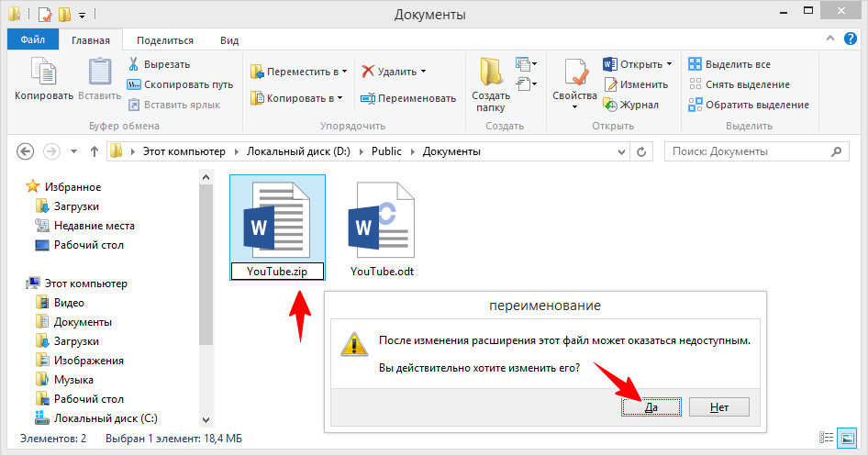Open Загрузки under Избранное
The image size is (868, 456).
[x=67, y=206]
